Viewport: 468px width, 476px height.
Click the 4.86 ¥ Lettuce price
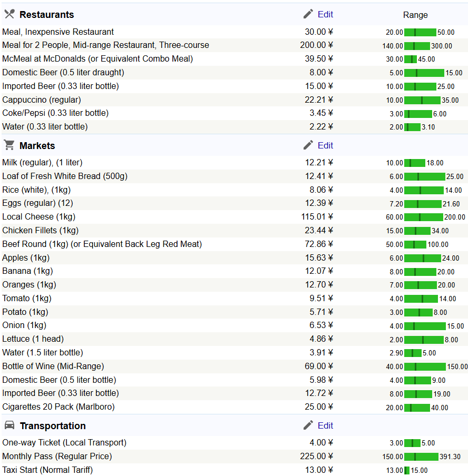[x=321, y=339]
